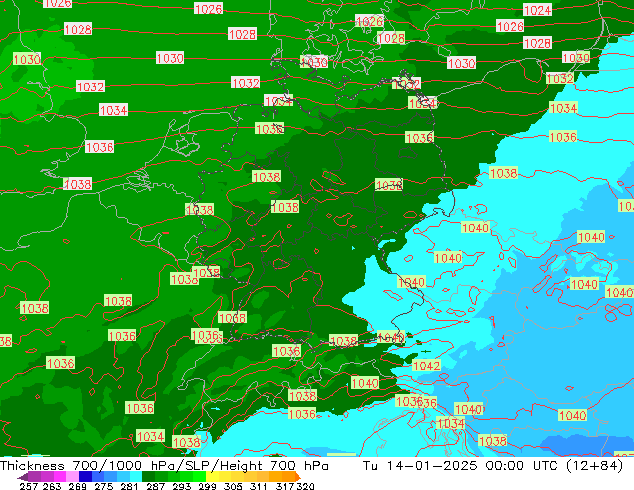
Task: Click legend value 275
Action: click(104, 486)
